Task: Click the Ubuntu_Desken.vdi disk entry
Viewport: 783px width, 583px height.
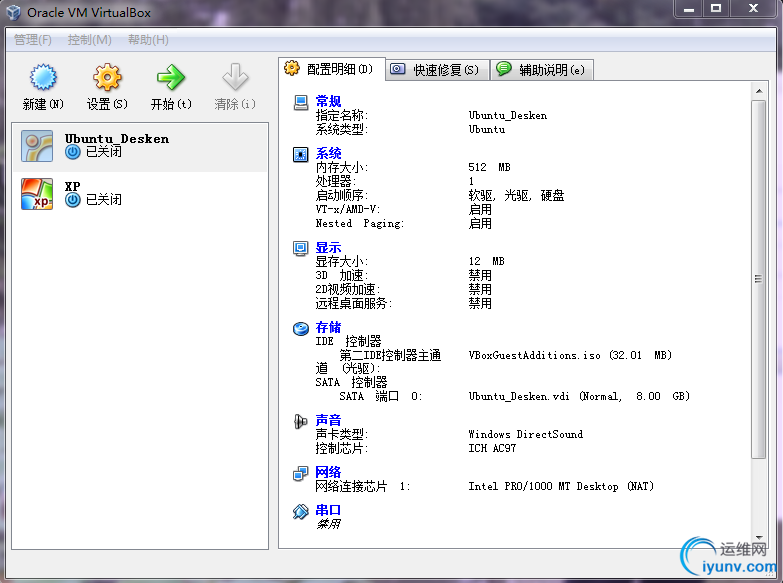Action: coord(579,396)
